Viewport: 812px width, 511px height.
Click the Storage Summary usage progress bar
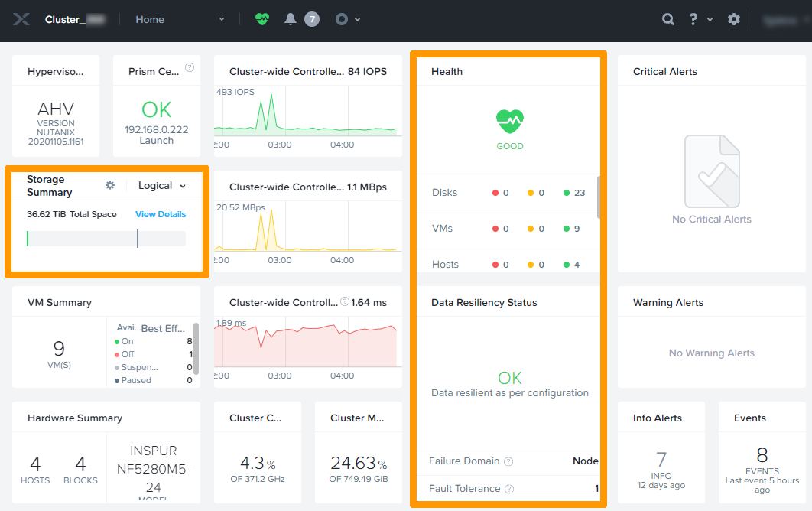(106, 238)
